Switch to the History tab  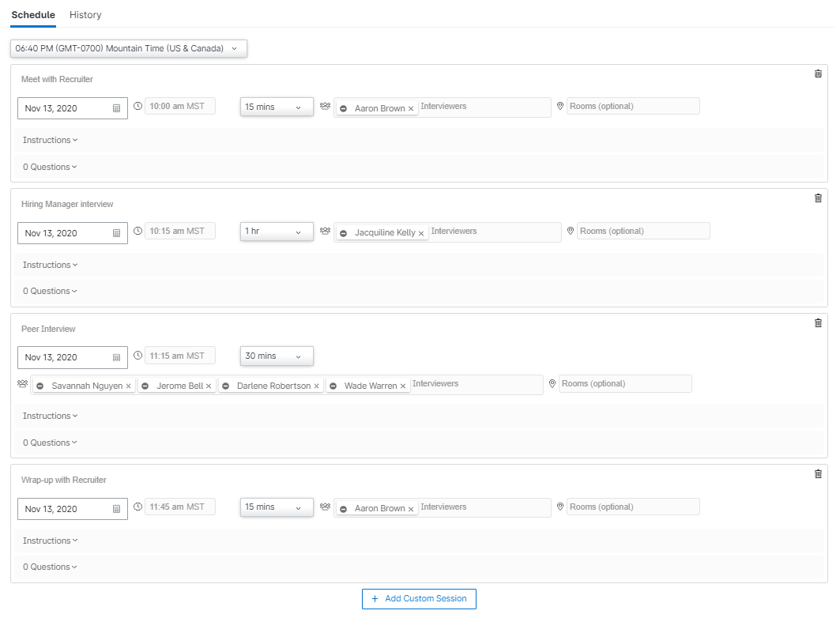pyautogui.click(x=85, y=15)
